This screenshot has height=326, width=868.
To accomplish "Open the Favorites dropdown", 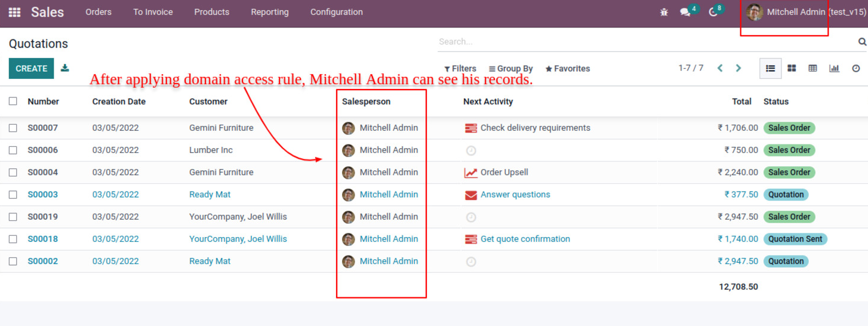I will pyautogui.click(x=567, y=69).
